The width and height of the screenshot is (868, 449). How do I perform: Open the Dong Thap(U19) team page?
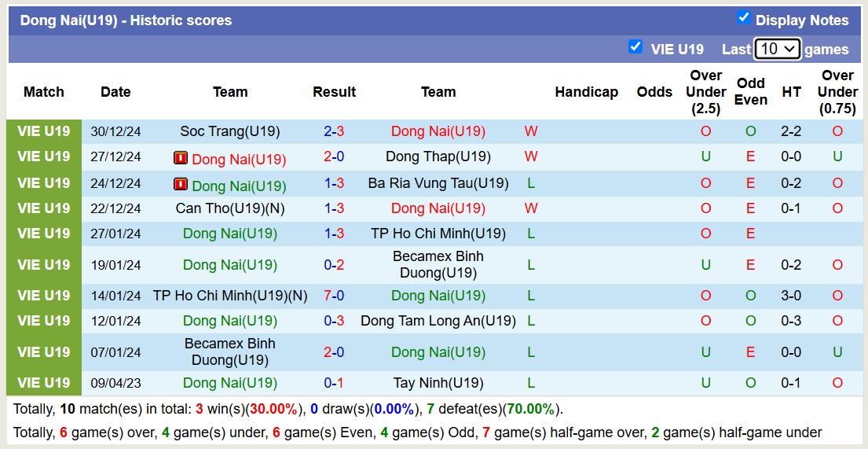(438, 156)
